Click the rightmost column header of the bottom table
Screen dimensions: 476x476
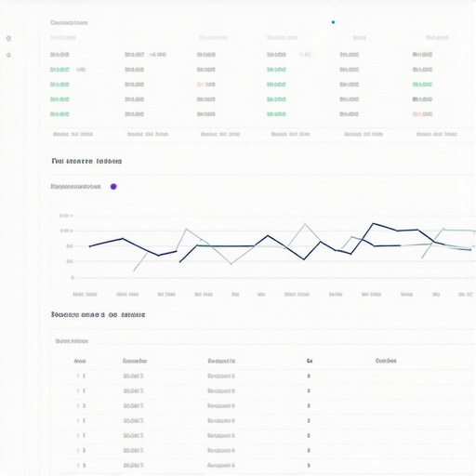pyautogui.click(x=386, y=361)
